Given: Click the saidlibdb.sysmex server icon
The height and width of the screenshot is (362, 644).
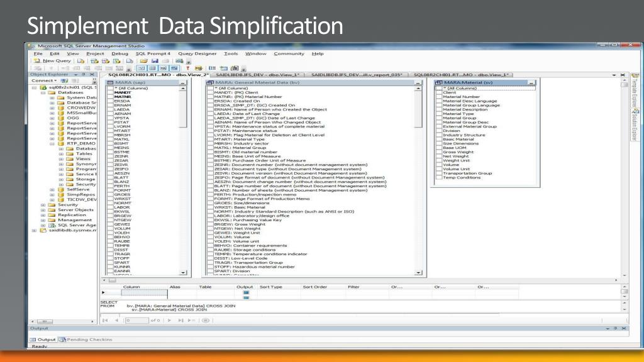Looking at the screenshot, I should 43,230.
